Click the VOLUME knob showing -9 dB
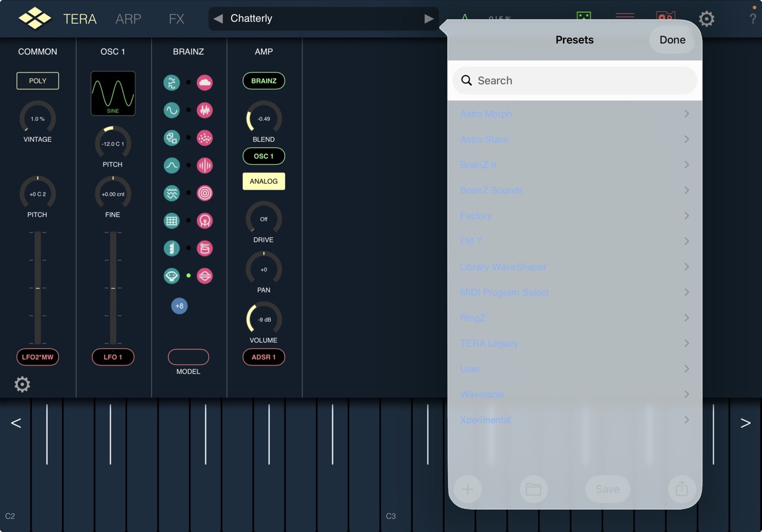Image resolution: width=762 pixels, height=532 pixels. point(264,320)
